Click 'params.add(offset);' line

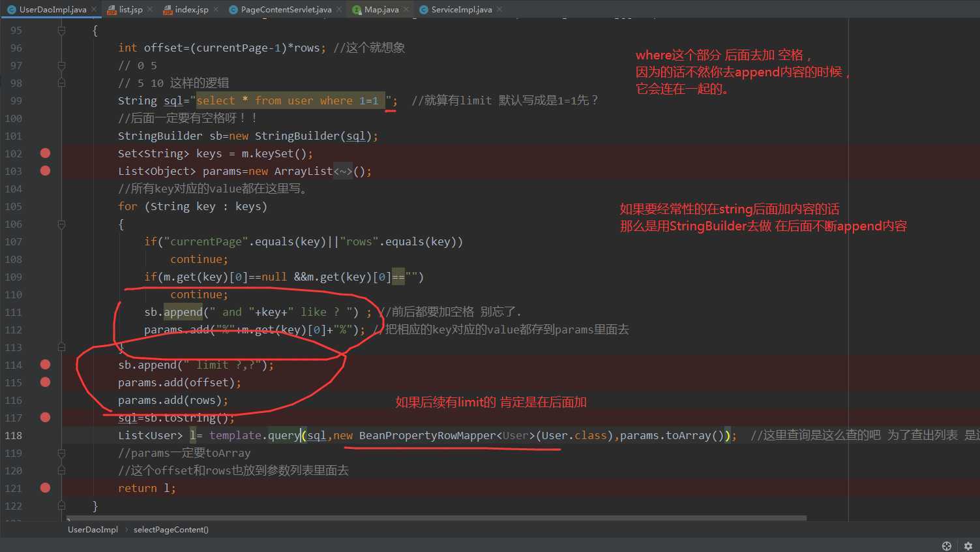coord(179,382)
